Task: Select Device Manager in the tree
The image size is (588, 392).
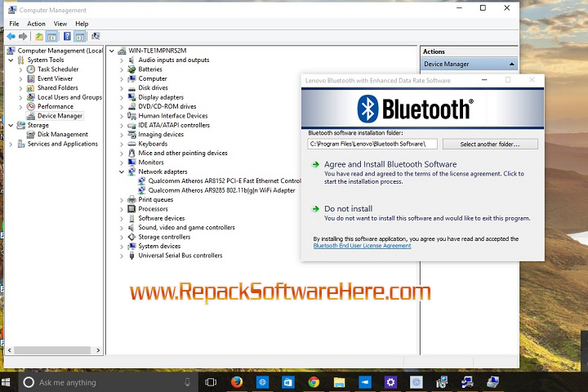Action: pos(60,116)
